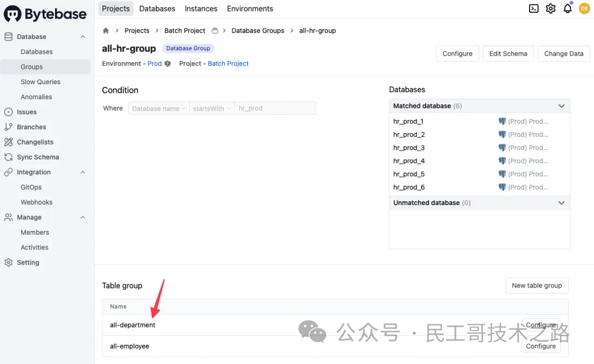Screen dimensions: 594x364
Task: Collapse the Unmatched database list
Action: point(562,203)
